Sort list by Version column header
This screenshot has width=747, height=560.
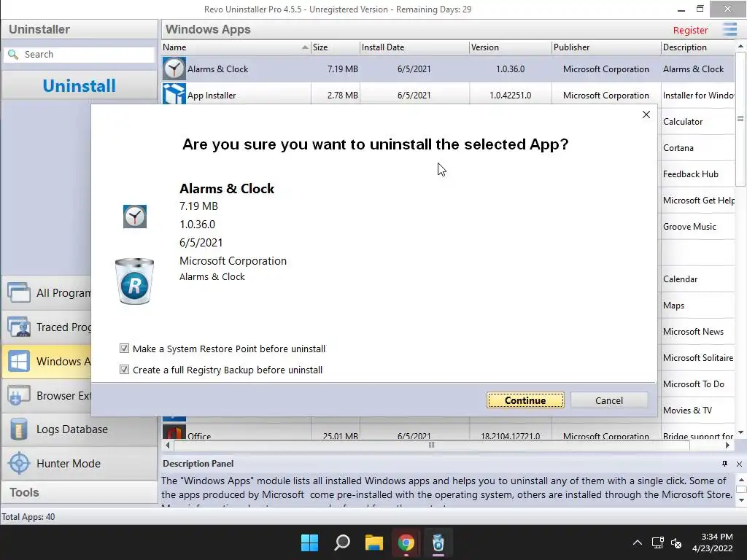click(x=510, y=47)
